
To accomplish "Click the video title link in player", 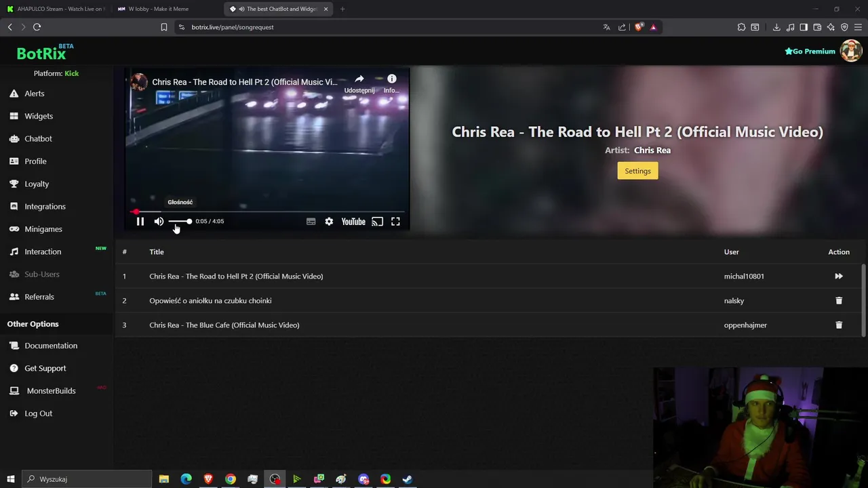I will tap(245, 82).
